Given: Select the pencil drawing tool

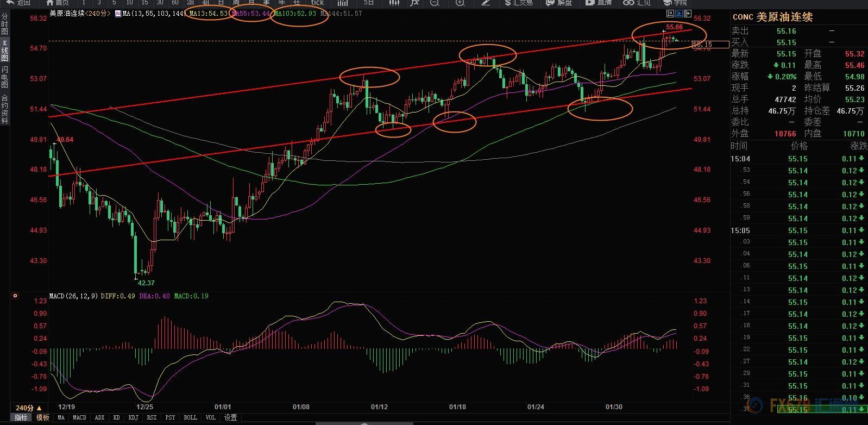Looking at the screenshot, I should click(x=486, y=3).
